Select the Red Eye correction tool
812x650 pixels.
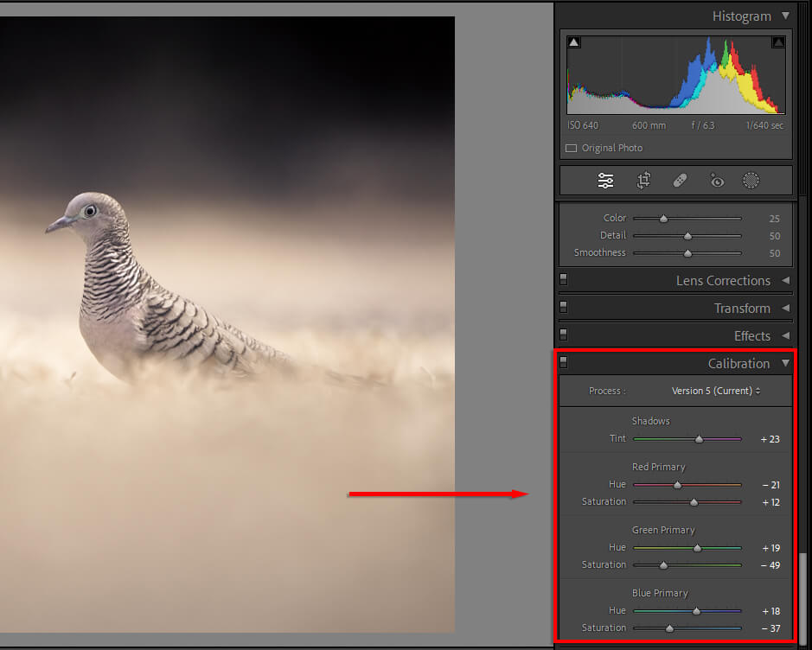click(x=716, y=181)
